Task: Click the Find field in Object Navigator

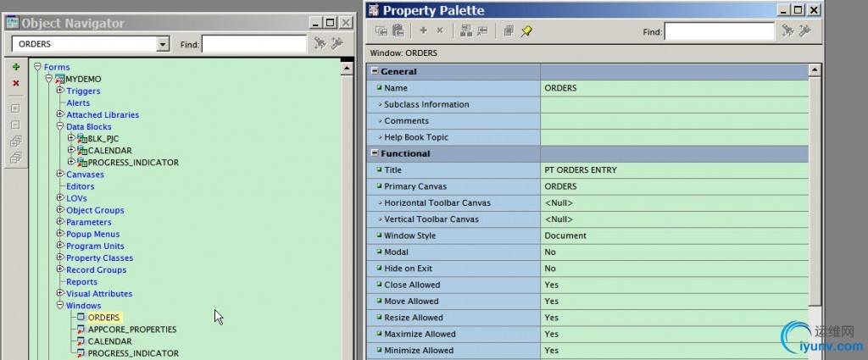Action: click(254, 44)
